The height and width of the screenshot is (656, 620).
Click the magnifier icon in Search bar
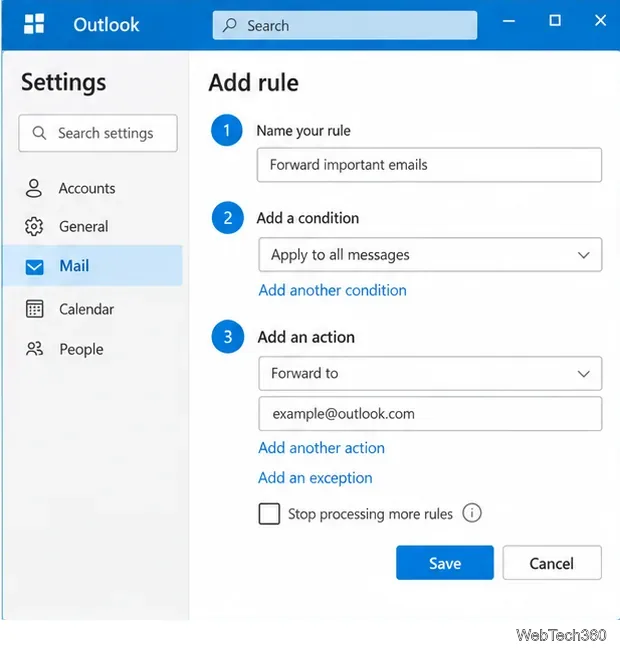tap(230, 25)
